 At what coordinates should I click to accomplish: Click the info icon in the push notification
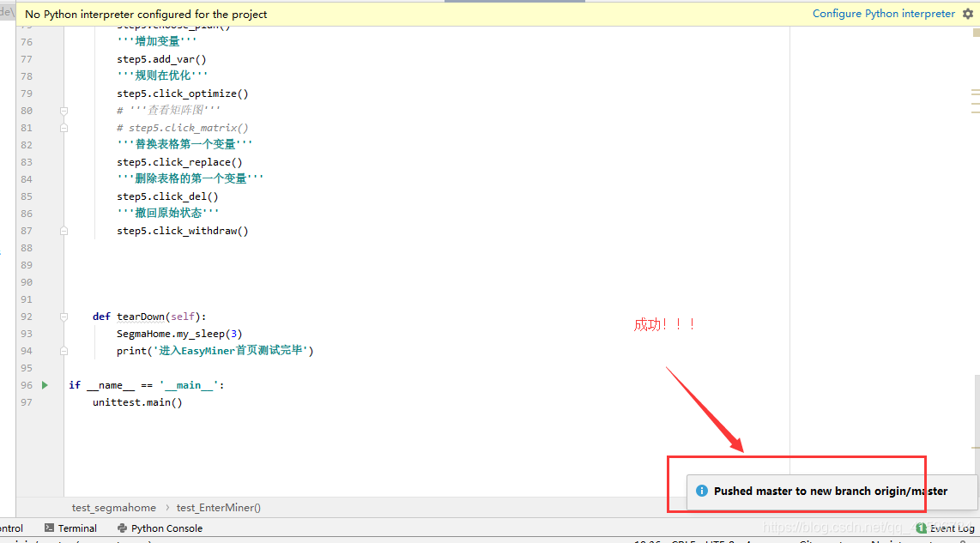(x=702, y=491)
